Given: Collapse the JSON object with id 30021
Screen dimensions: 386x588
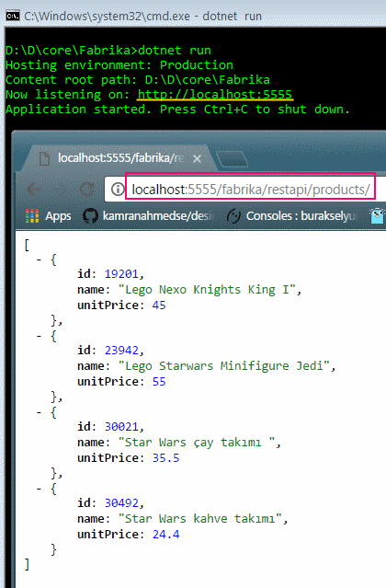Looking at the screenshot, I should 39,412.
